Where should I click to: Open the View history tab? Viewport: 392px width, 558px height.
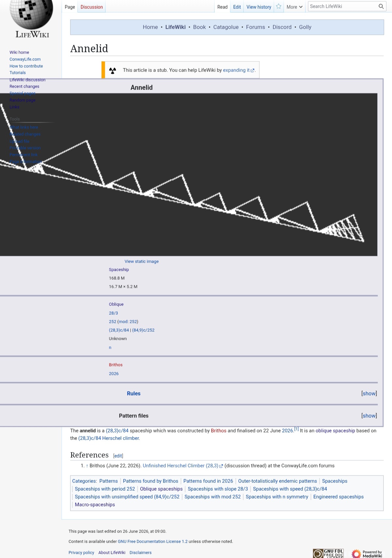(259, 7)
